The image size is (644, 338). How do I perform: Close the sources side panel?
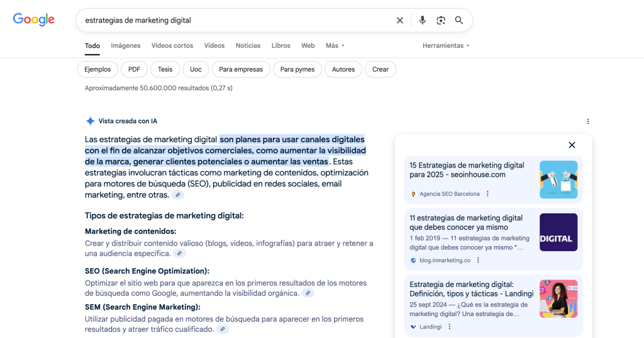coord(572,145)
